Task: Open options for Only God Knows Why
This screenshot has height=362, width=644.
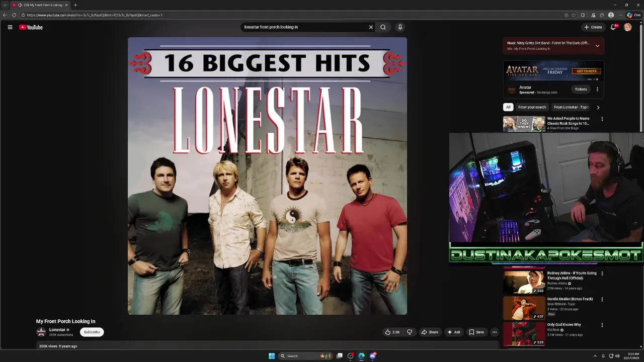Action: [x=602, y=325]
